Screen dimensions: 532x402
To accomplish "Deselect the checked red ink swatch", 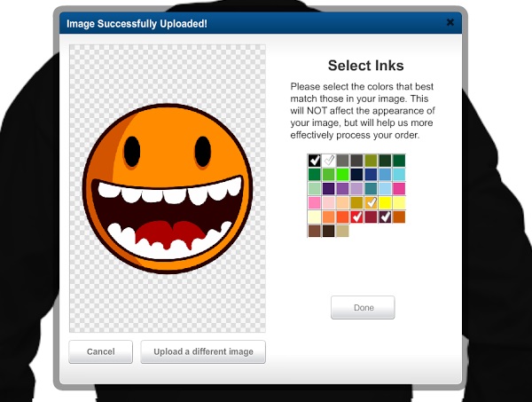I will (x=357, y=217).
